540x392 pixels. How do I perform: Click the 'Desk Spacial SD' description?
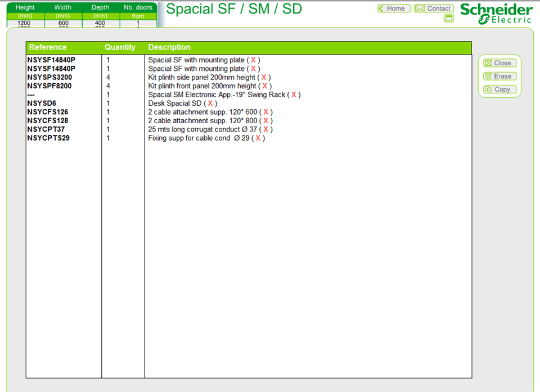tap(175, 103)
